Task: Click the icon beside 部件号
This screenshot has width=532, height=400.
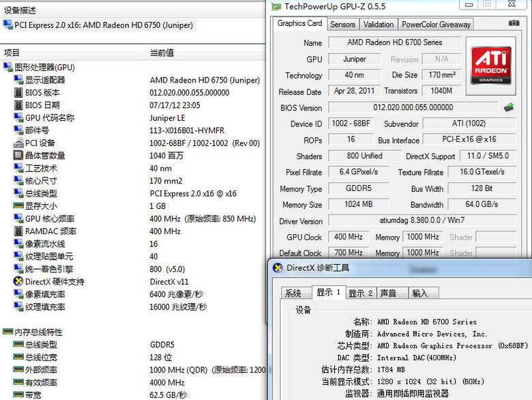Action: tap(18, 130)
